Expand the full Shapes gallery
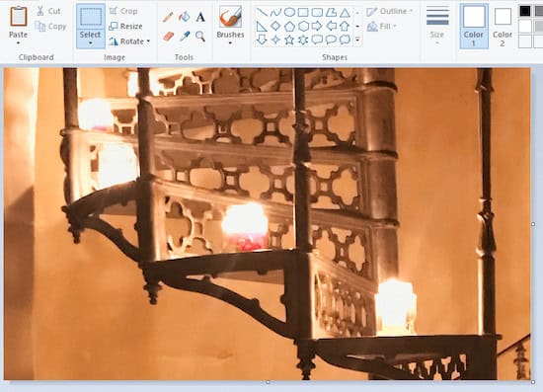The width and height of the screenshot is (543, 392). [357, 39]
